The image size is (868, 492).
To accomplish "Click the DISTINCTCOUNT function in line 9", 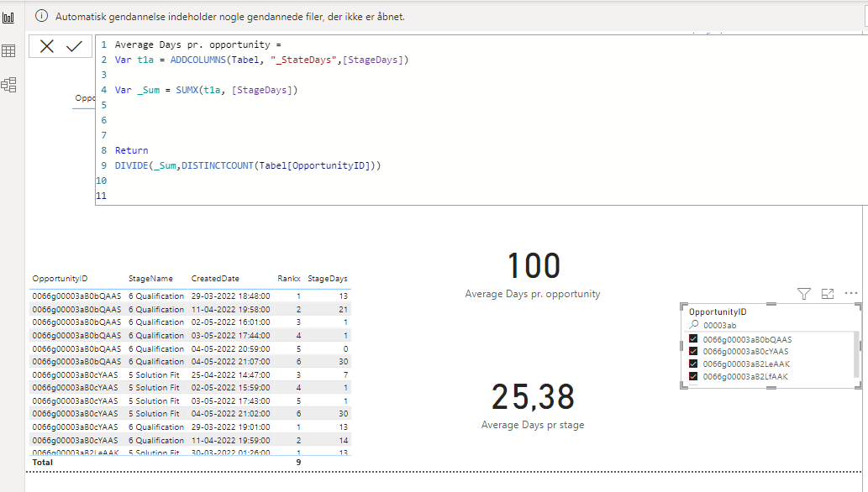I will [x=217, y=165].
